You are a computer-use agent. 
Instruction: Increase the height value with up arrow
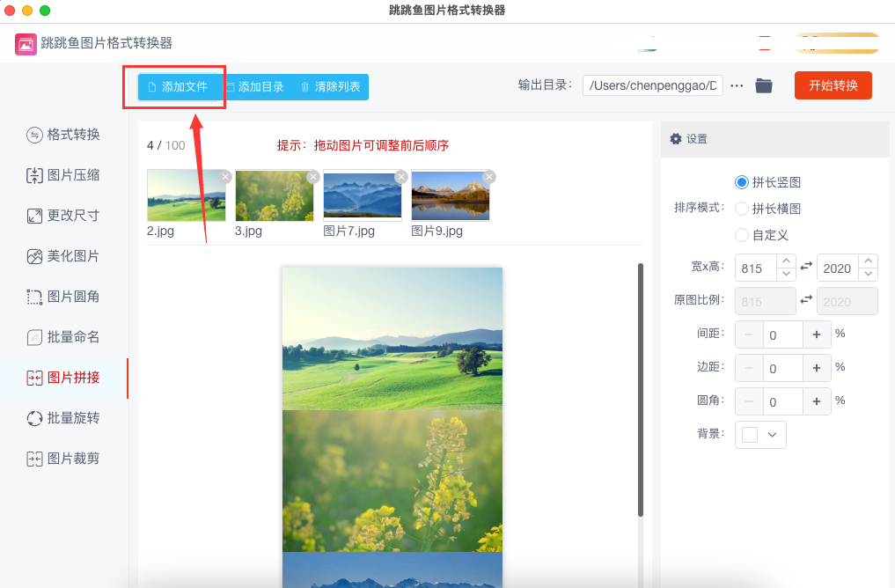pyautogui.click(x=869, y=261)
